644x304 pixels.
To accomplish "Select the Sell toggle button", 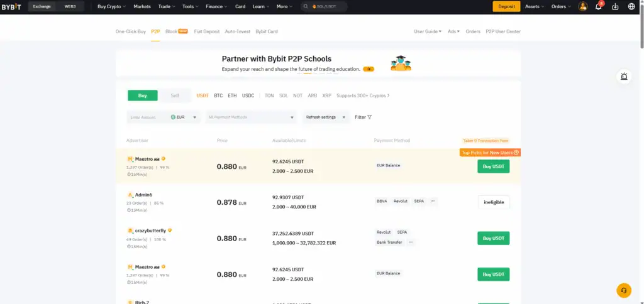I will point(175,95).
